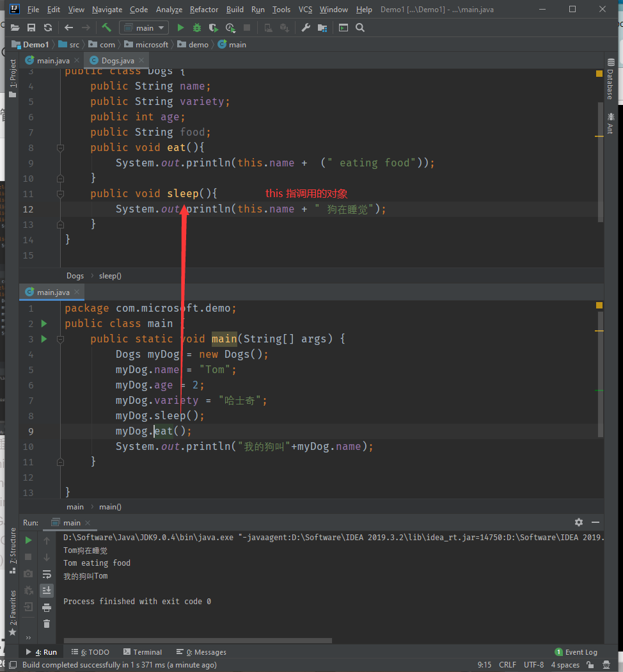Image resolution: width=623 pixels, height=672 pixels.
Task: Open the File menu
Action: 33,10
